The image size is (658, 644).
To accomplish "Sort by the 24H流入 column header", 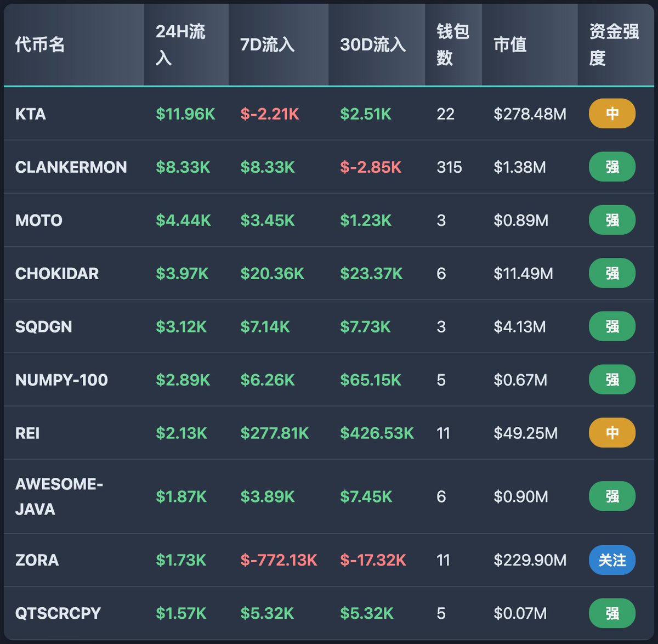I will (x=180, y=44).
